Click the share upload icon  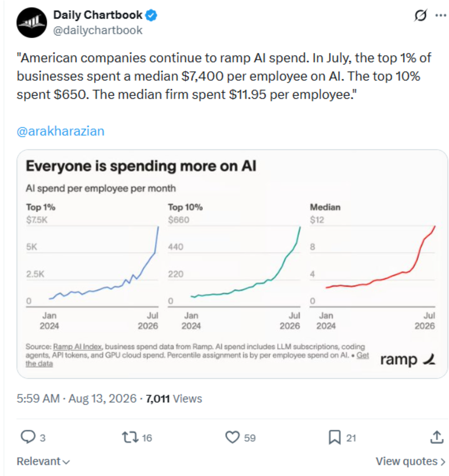(x=437, y=437)
